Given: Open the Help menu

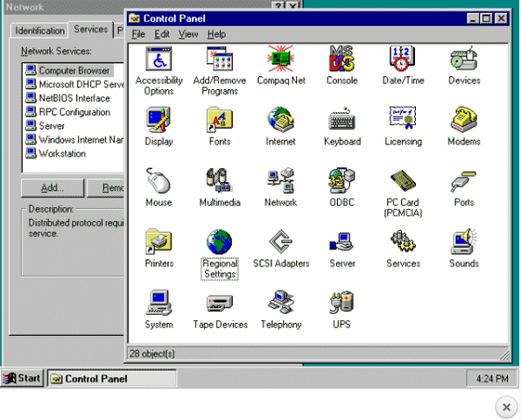Looking at the screenshot, I should pos(216,34).
